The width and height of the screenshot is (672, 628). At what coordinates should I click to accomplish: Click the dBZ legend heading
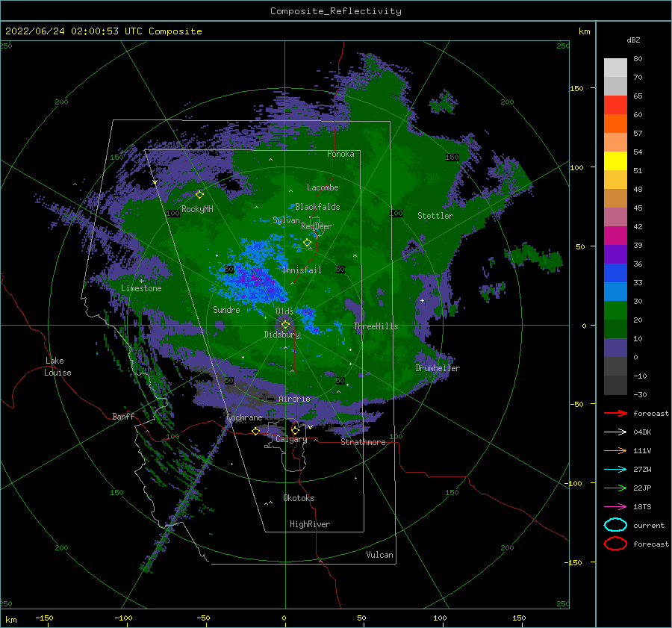[633, 40]
